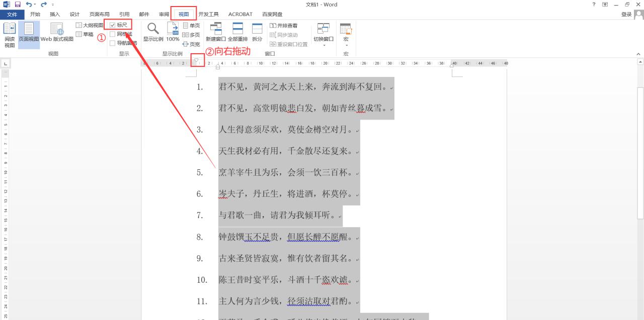Click line 古来圣贤皆寂寞，惟有饮者留其名

tap(287, 259)
